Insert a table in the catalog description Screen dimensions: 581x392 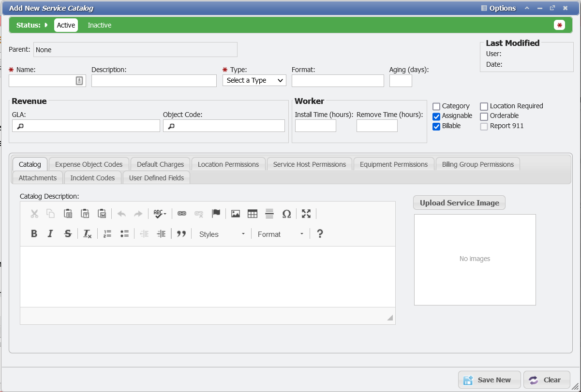coord(252,213)
